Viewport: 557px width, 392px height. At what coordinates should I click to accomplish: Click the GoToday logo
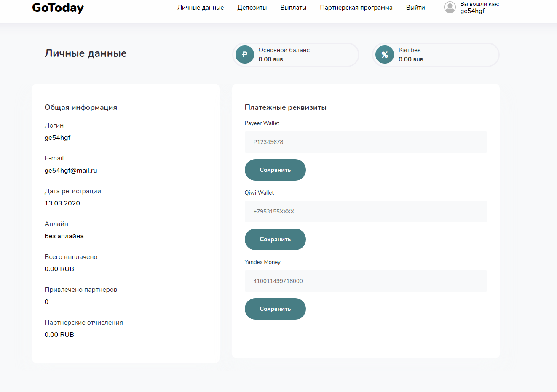58,8
